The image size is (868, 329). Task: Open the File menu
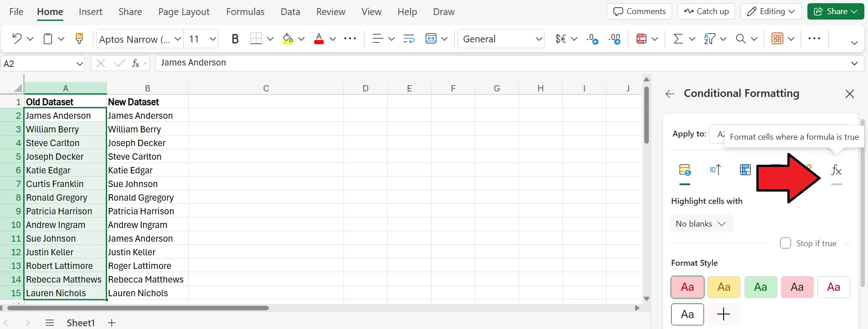(x=16, y=12)
